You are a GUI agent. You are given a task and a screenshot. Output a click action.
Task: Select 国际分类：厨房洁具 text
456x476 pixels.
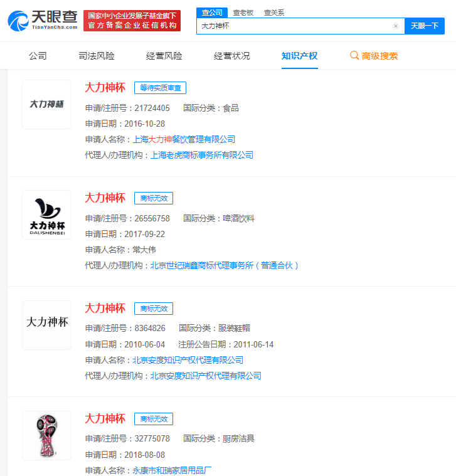pos(219,438)
